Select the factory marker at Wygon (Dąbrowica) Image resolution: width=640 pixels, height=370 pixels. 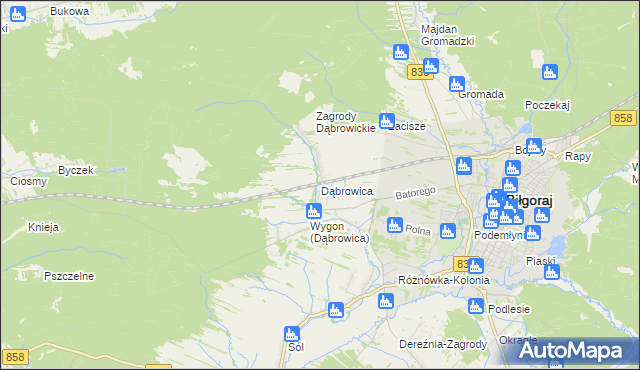[314, 211]
